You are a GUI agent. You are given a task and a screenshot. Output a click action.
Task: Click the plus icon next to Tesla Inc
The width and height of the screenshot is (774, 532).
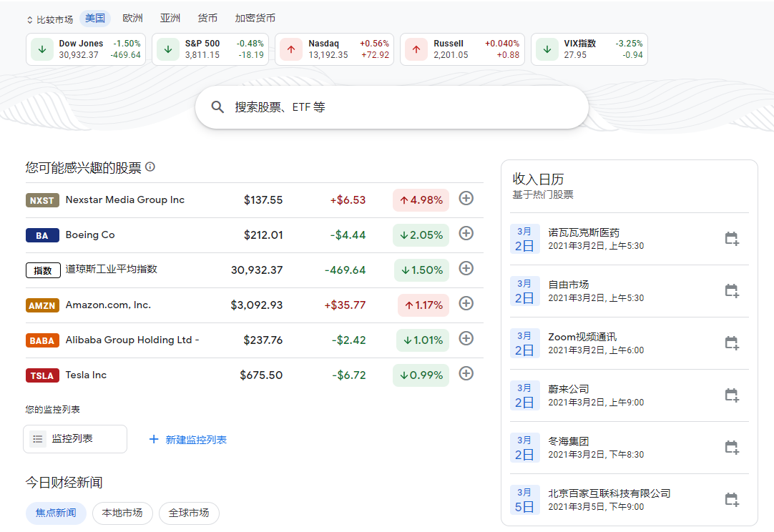pyautogui.click(x=466, y=373)
